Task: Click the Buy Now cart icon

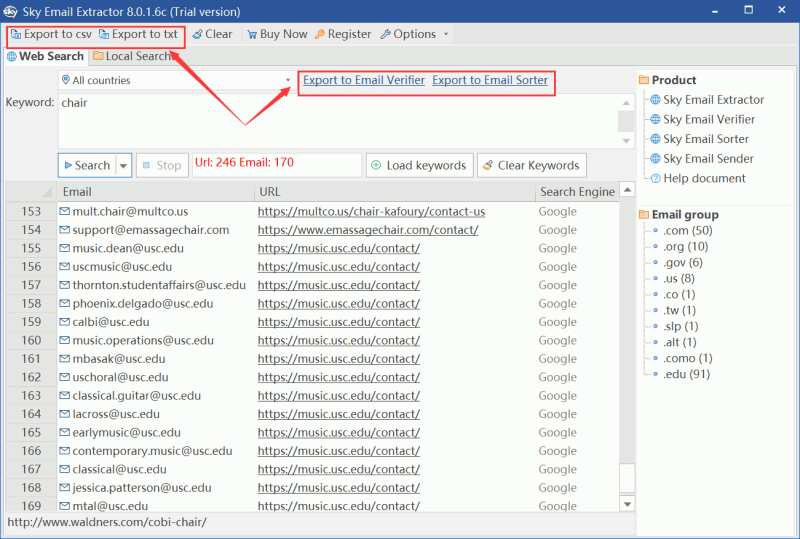Action: (x=252, y=34)
